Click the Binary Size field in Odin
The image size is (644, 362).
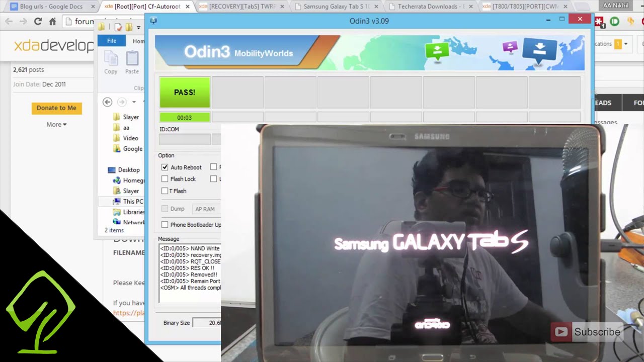coord(207,323)
